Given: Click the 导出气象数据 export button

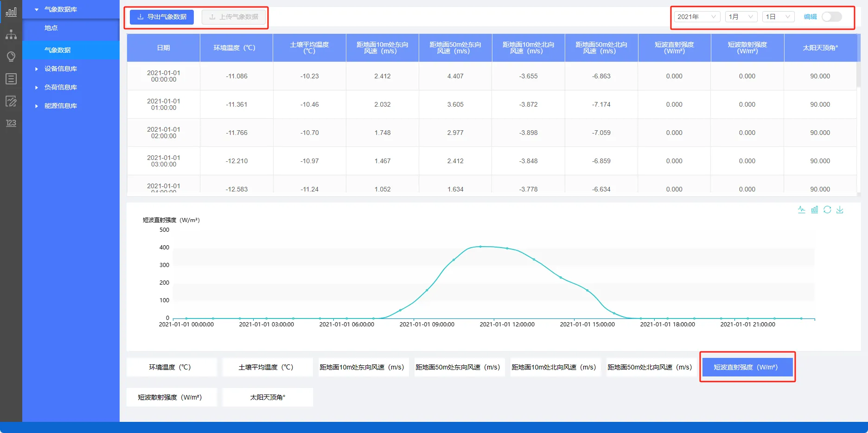Looking at the screenshot, I should point(162,17).
